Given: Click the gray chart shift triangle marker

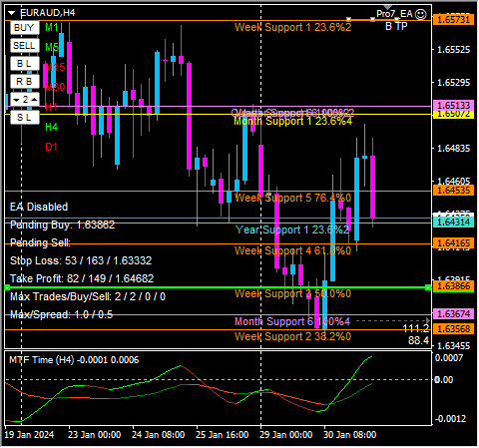Looking at the screenshot, I should pos(387,8).
